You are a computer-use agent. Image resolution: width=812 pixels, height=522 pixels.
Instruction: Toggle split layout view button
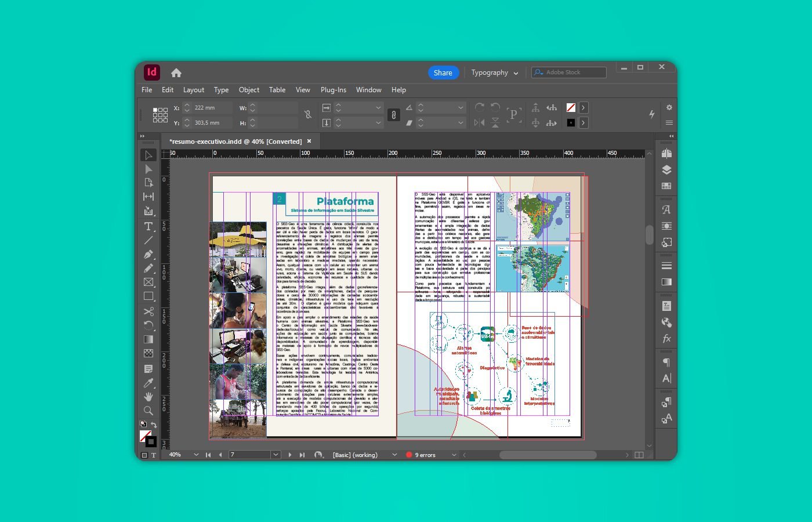[x=639, y=455]
